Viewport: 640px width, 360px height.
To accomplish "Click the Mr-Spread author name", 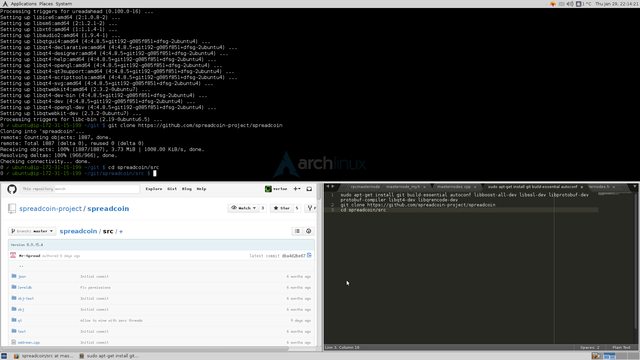I will 29,256.
